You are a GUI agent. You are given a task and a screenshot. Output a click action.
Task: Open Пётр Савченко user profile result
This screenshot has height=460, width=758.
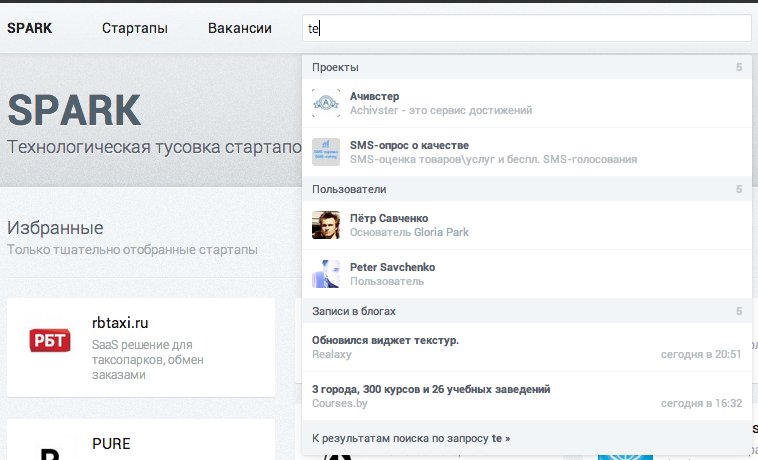pos(389,218)
